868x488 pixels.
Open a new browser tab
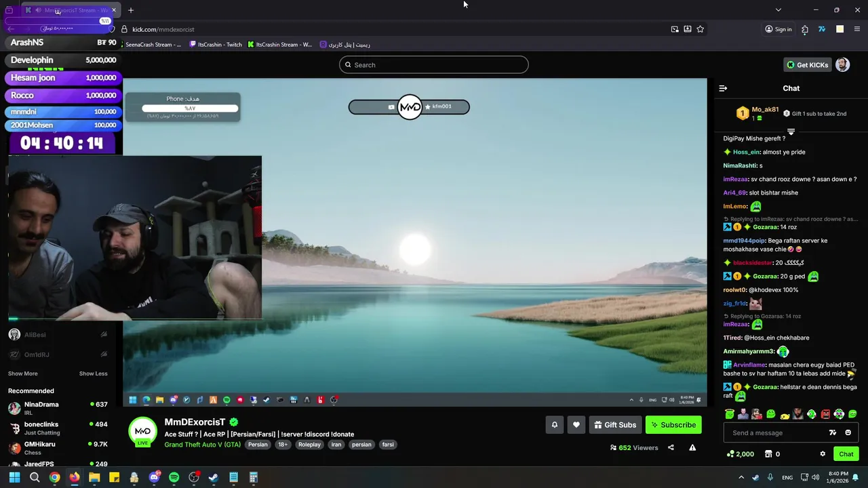pyautogui.click(x=131, y=10)
